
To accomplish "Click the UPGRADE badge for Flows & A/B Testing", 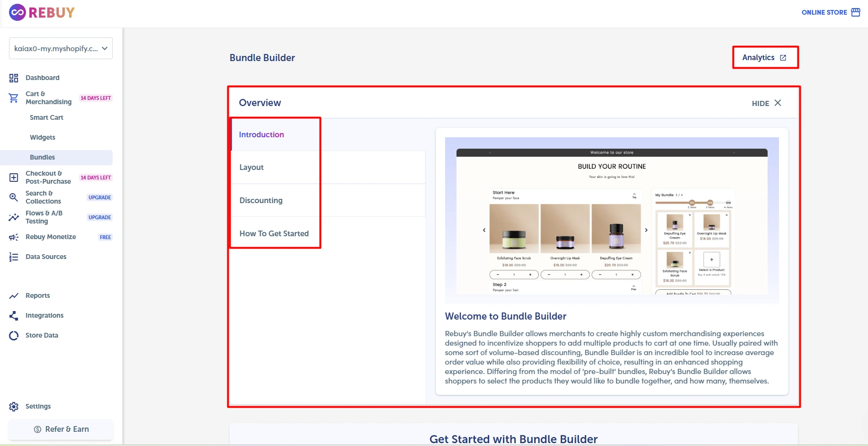I will point(100,217).
